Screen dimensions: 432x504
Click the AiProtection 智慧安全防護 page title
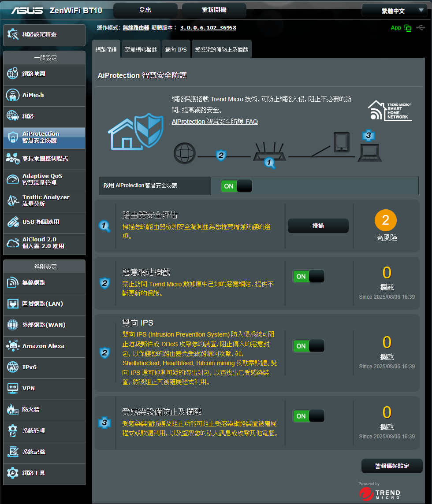[x=142, y=75]
